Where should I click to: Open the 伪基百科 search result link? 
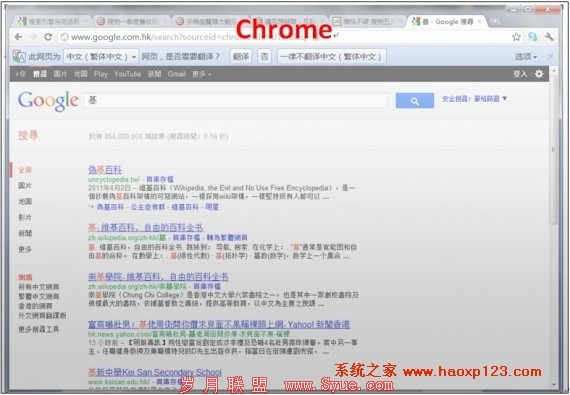[105, 170]
